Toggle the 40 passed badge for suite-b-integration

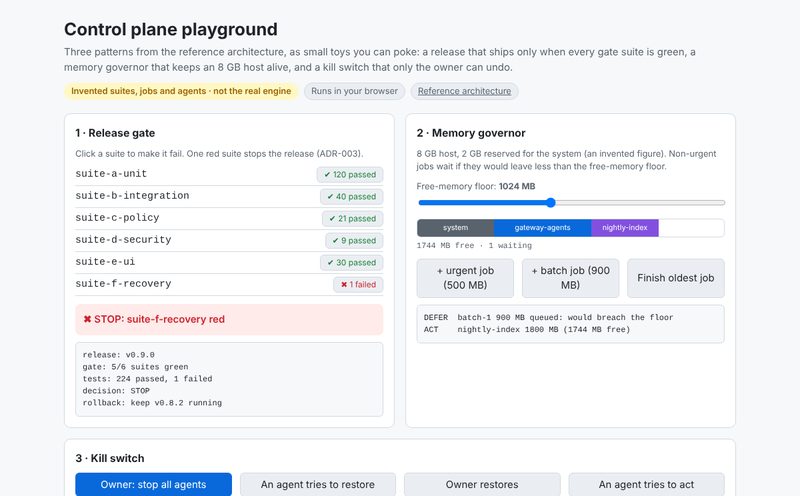(352, 196)
